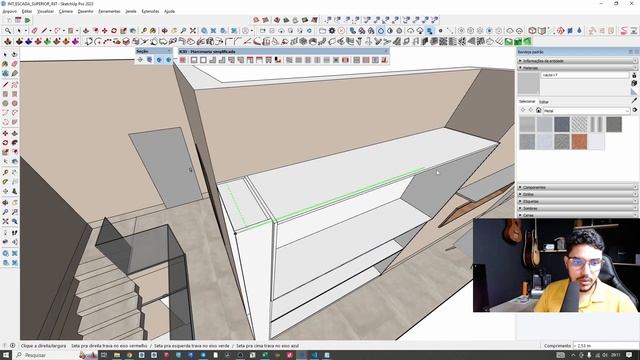This screenshot has width=640, height=360.
Task: Choose the Push/Pull tool in top toolbar
Action: pos(86,31)
